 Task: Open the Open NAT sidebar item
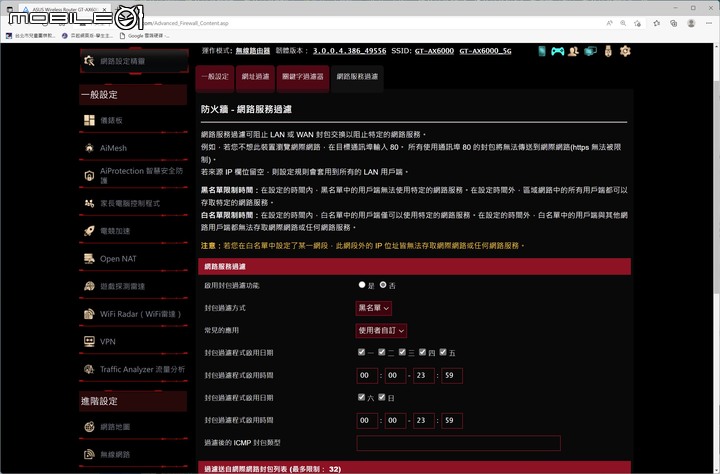click(x=134, y=259)
